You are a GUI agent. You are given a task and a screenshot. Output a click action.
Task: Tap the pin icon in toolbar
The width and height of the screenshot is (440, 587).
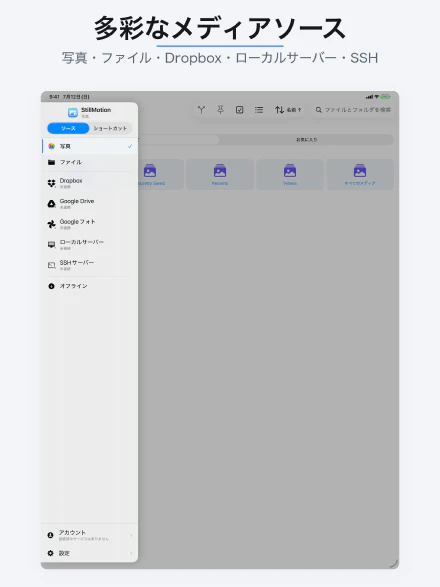point(221,110)
